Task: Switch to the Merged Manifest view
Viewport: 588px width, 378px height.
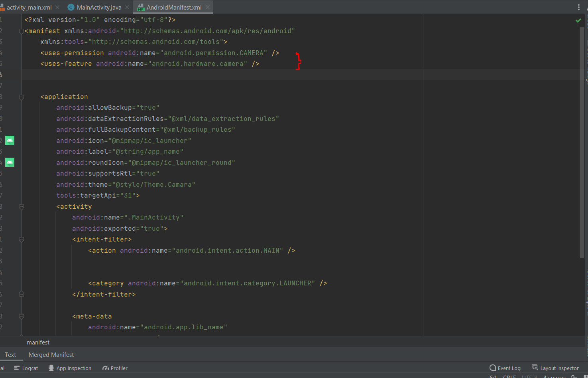Action: (51, 354)
